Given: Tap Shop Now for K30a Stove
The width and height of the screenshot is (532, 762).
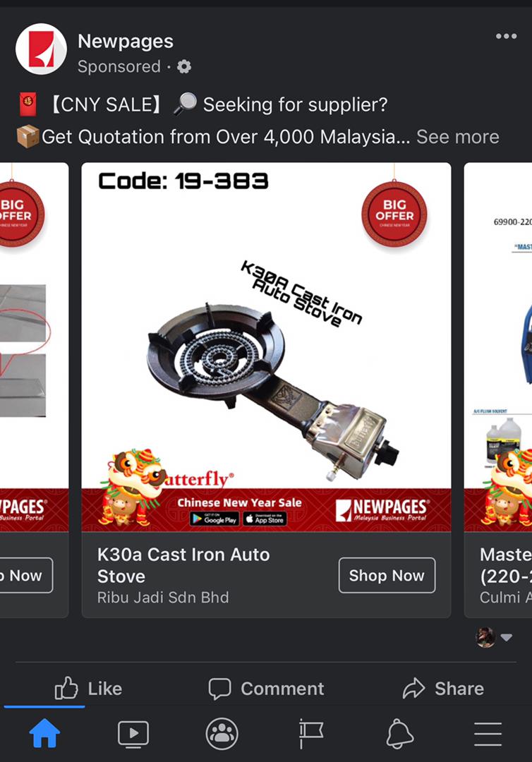Looking at the screenshot, I should click(387, 576).
